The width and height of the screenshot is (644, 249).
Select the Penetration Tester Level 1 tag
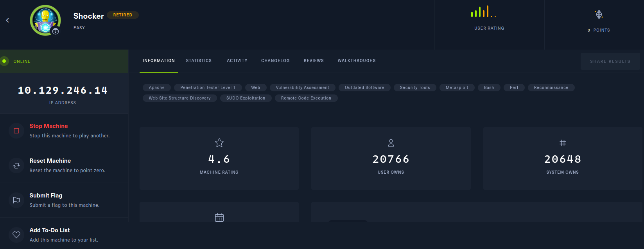coord(208,88)
